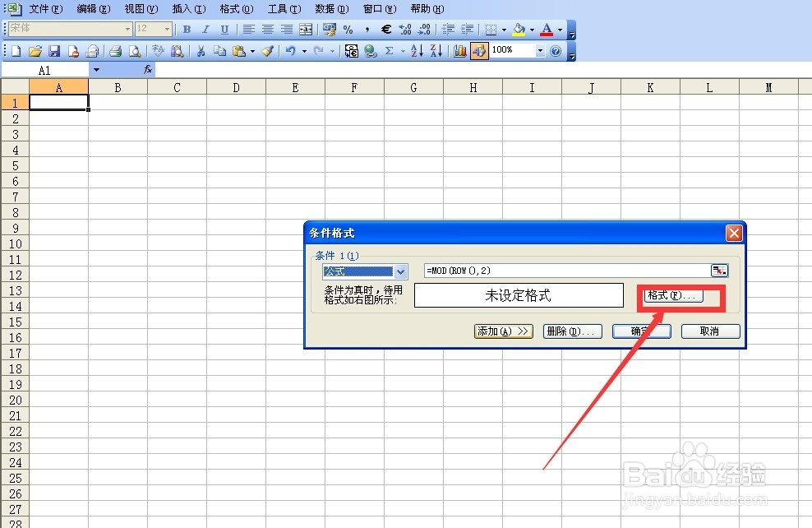The image size is (812, 528).
Task: Open the 视图 menu
Action: 141,9
